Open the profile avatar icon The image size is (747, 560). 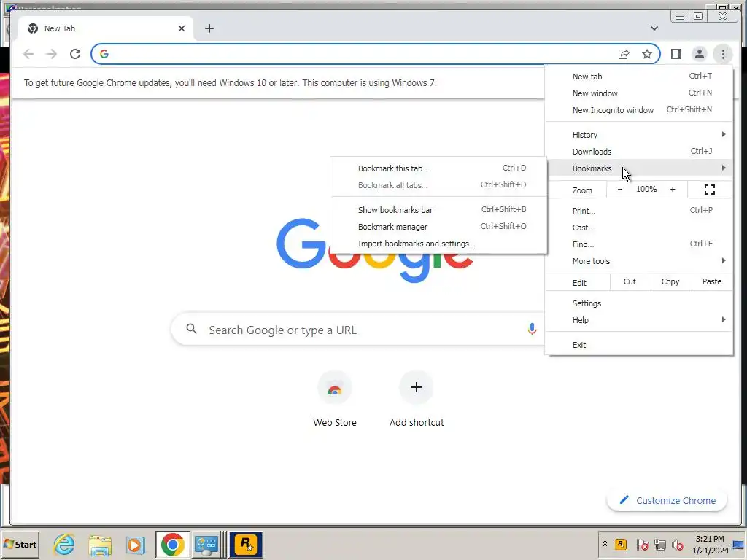(700, 54)
